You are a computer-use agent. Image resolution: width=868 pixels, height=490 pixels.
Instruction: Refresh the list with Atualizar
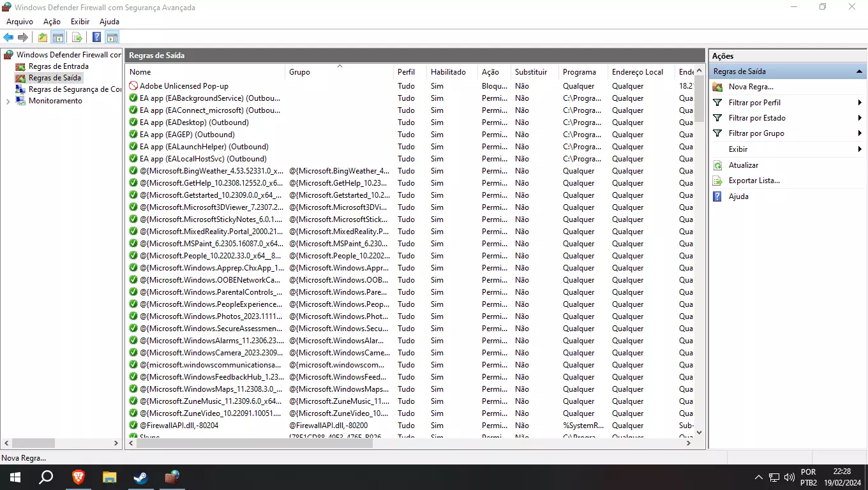744,165
